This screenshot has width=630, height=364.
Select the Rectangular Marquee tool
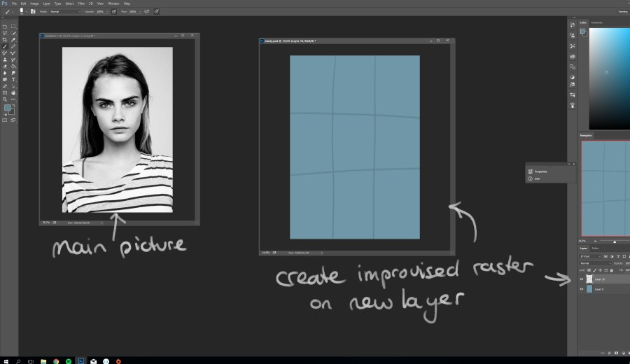pyautogui.click(x=13, y=27)
